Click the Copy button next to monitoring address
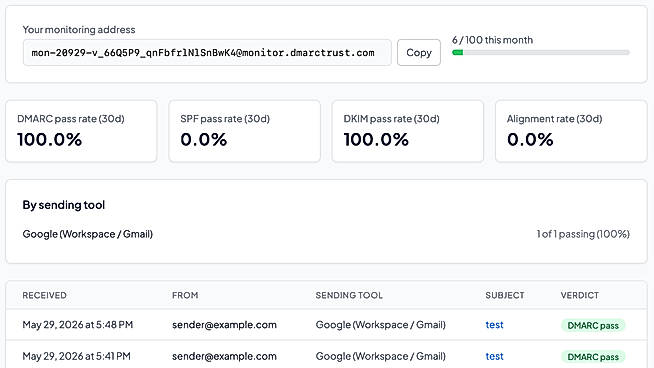 419,53
